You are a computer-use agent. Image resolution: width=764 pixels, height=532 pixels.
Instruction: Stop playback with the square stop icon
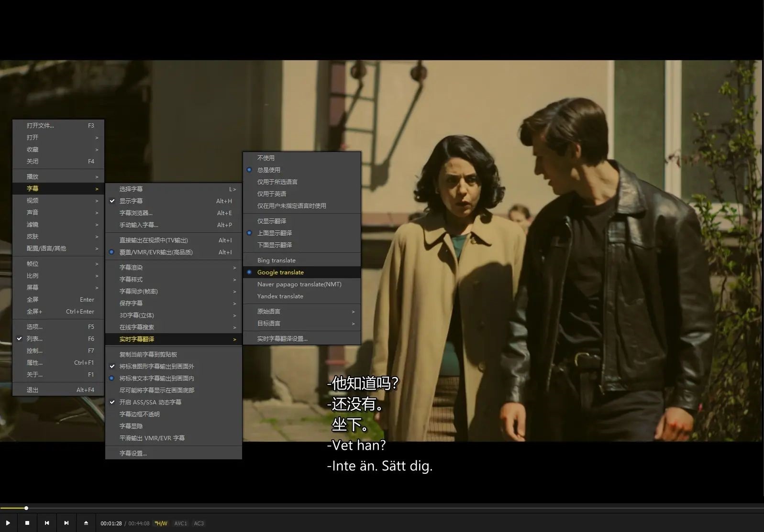27,523
